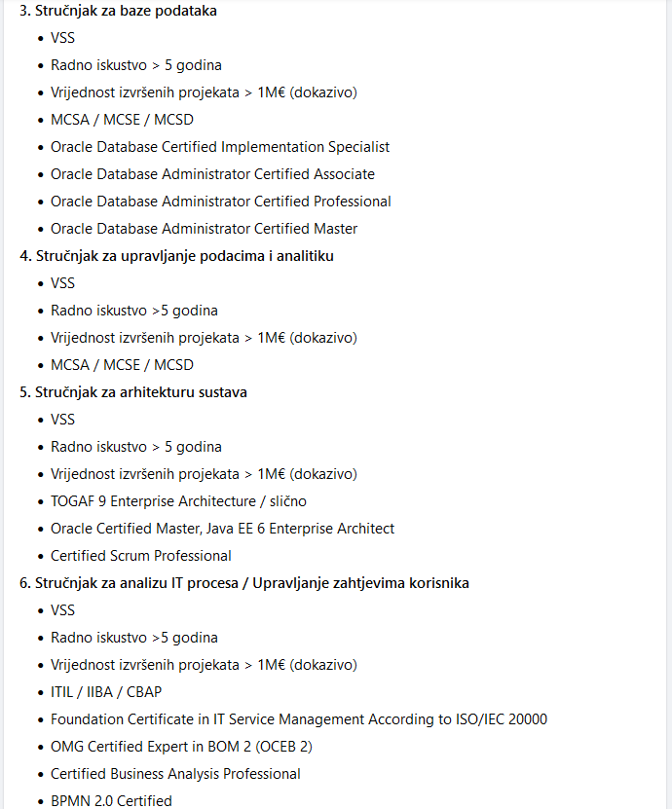Select the 'BPMN 2.0 Certified' bullet
672x809 pixels.
tap(111, 801)
